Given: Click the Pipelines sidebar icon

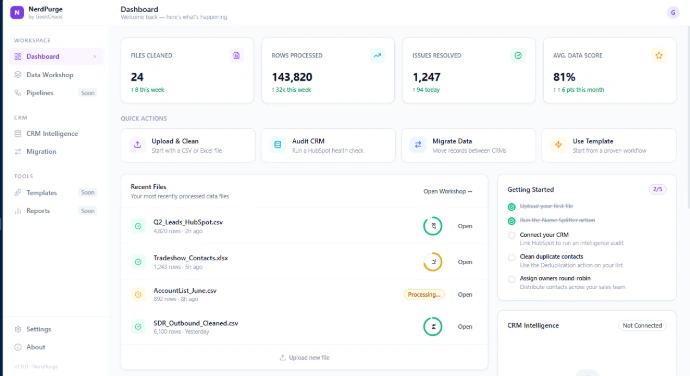Looking at the screenshot, I should [18, 93].
